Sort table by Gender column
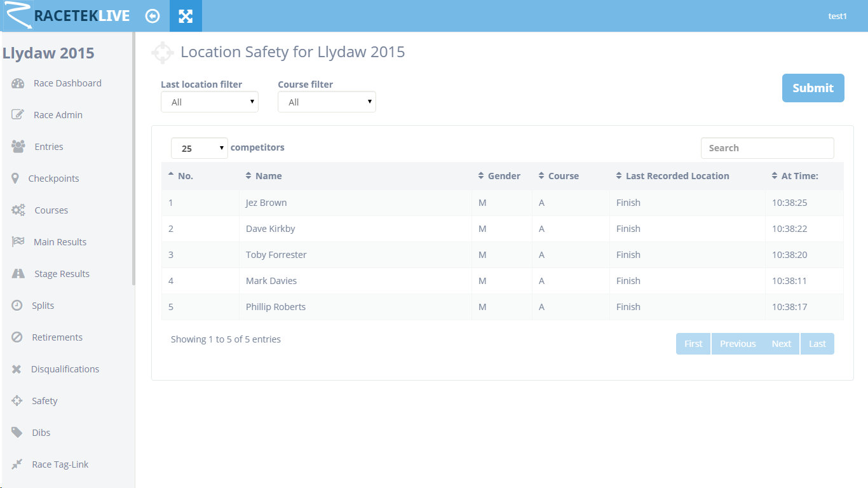868x488 pixels. click(502, 176)
